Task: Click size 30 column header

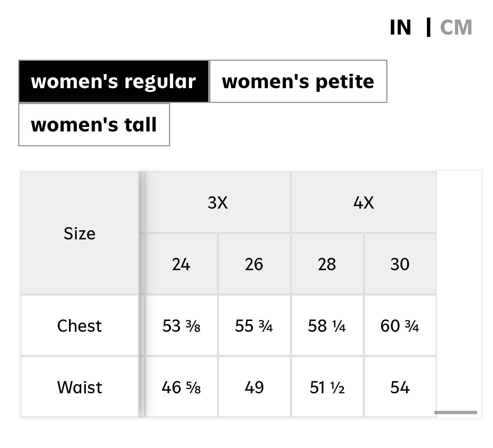Action: point(400,264)
